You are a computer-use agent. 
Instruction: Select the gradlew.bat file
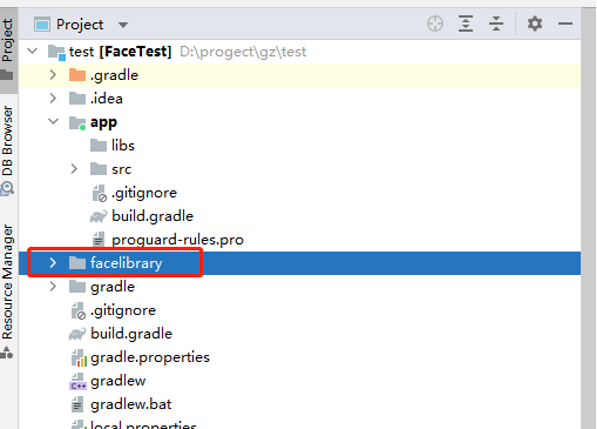(x=131, y=404)
